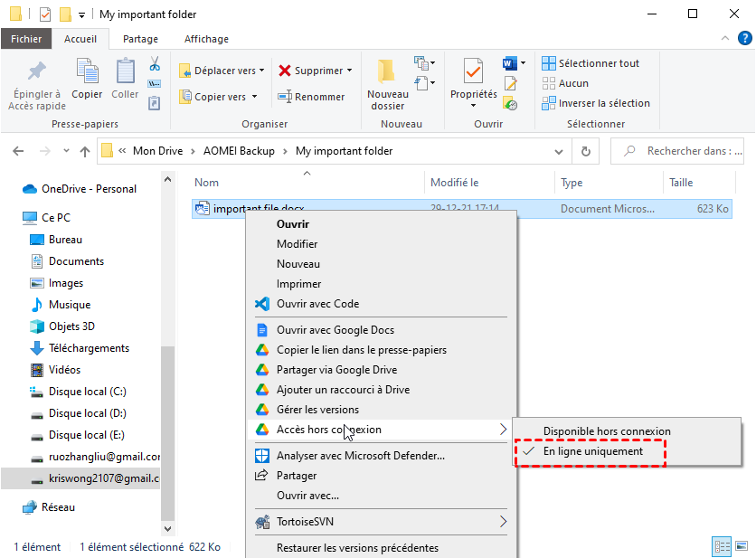Viewport: 756px width, 558px height.
Task: Expand the Supprimer dropdown arrow
Action: [x=350, y=71]
